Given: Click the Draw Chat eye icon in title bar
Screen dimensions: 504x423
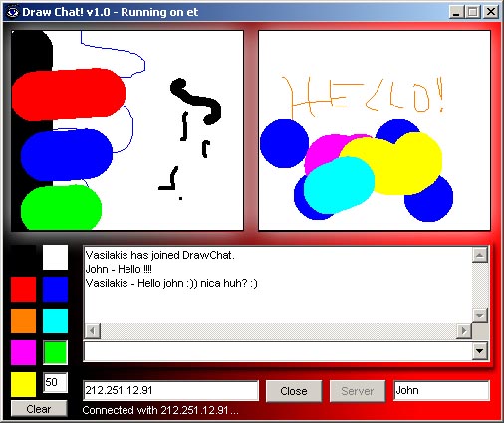Looking at the screenshot, I should tap(13, 12).
